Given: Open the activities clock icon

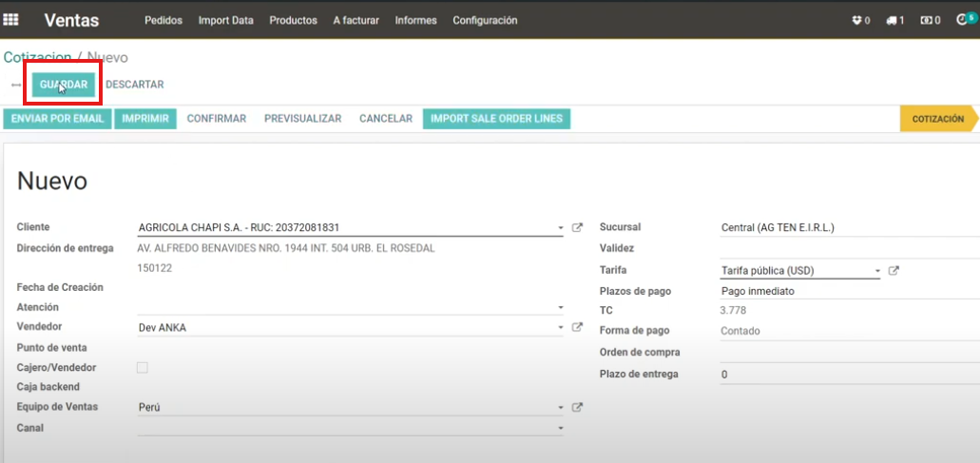Looking at the screenshot, I should click(963, 20).
